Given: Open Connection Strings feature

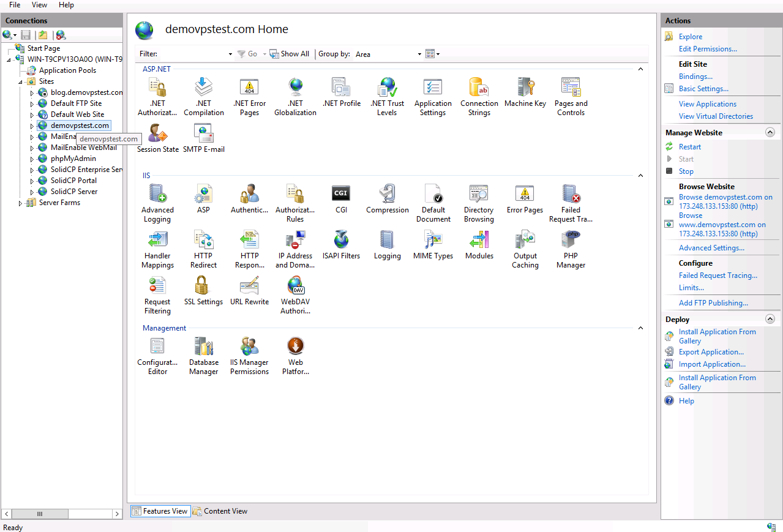Looking at the screenshot, I should click(x=479, y=97).
